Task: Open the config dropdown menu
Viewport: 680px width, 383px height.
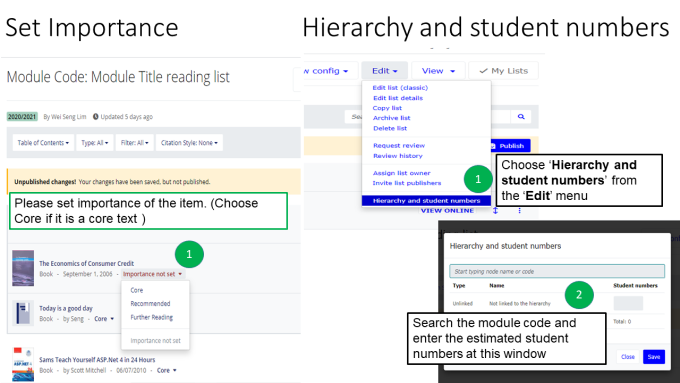Action: point(330,71)
